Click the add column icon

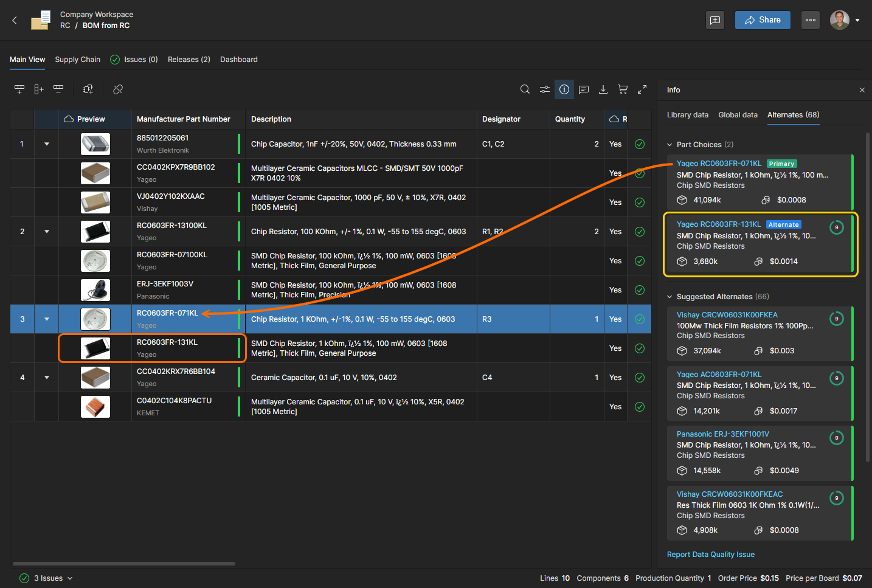click(x=39, y=89)
